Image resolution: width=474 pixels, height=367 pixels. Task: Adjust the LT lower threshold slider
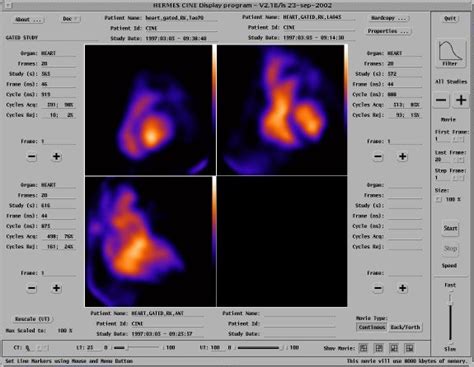(136, 348)
